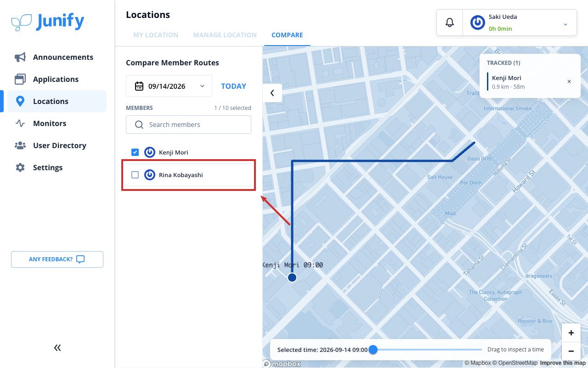Open Announcements in the sidebar
This screenshot has height=368, width=588.
[x=57, y=57]
